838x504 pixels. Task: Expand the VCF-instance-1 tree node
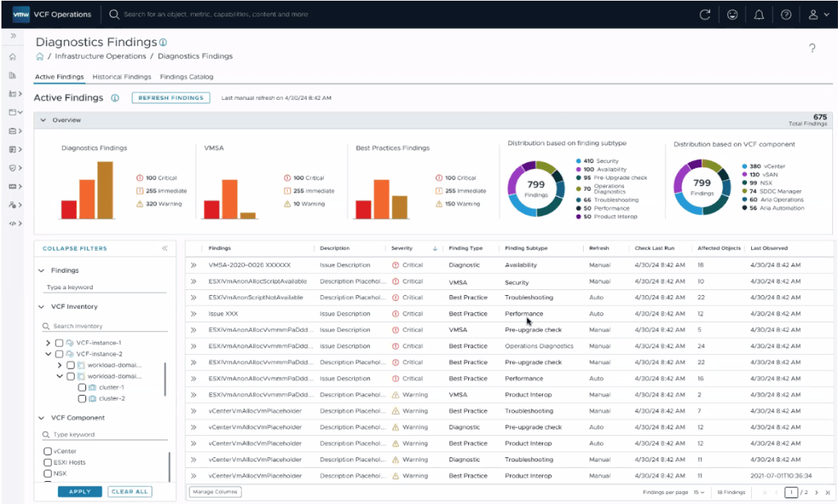click(48, 343)
